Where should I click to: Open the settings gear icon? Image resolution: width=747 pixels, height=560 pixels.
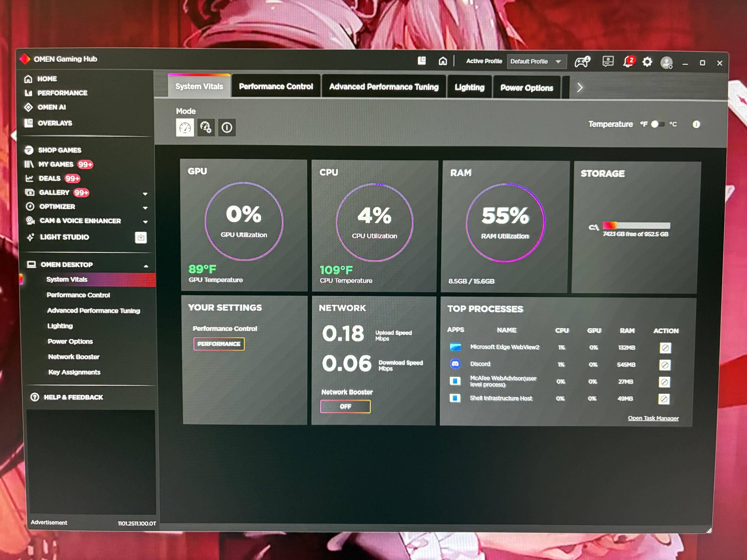click(647, 62)
